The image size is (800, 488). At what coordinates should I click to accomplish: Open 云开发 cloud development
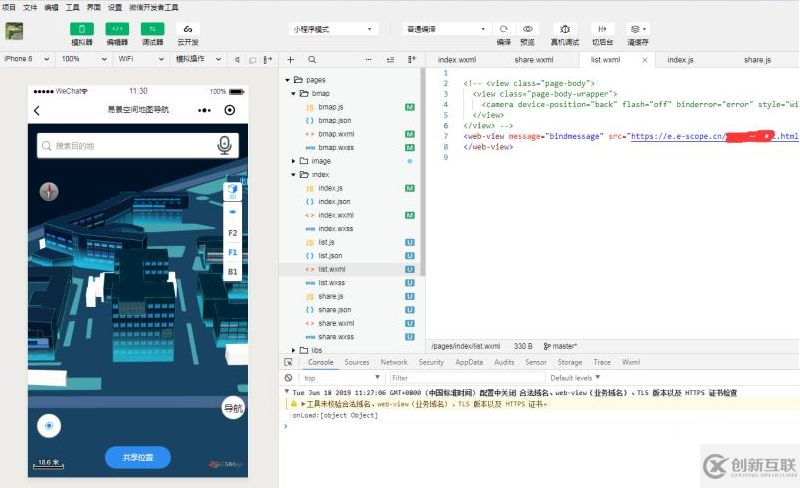click(x=188, y=29)
